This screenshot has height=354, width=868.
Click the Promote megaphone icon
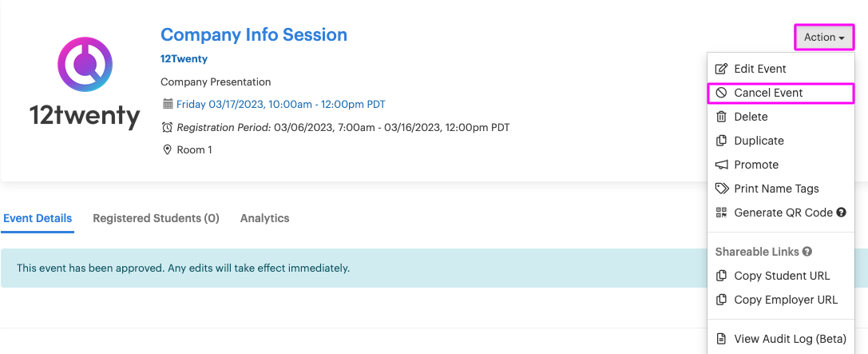click(721, 165)
